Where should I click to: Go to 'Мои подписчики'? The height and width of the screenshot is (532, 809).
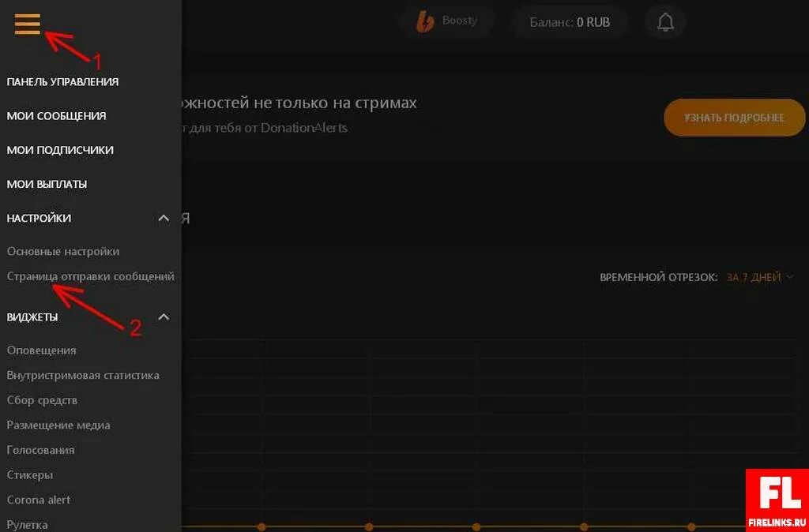pyautogui.click(x=60, y=150)
